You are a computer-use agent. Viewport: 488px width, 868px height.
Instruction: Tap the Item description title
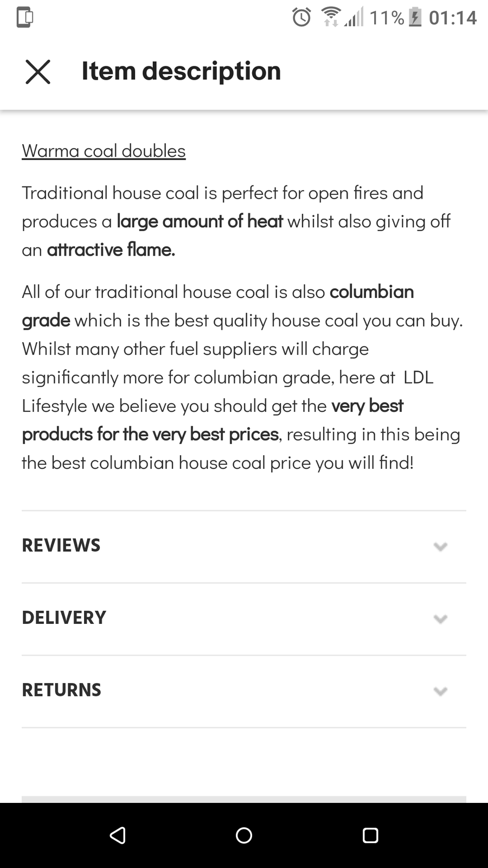181,71
